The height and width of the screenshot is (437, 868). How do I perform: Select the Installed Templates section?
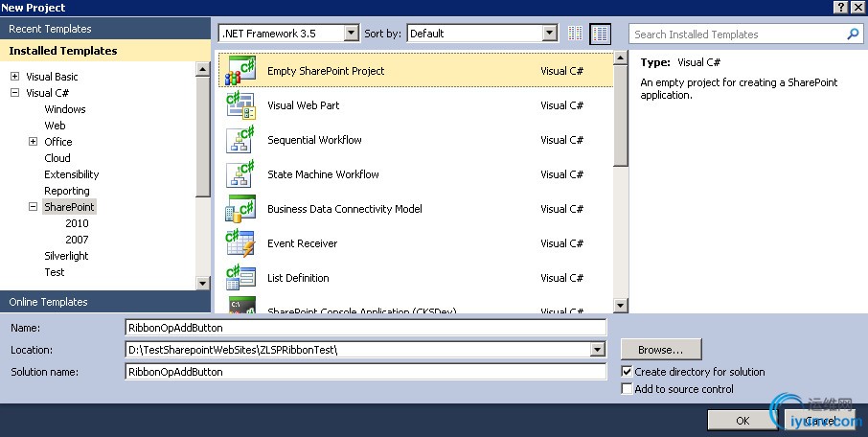click(105, 51)
